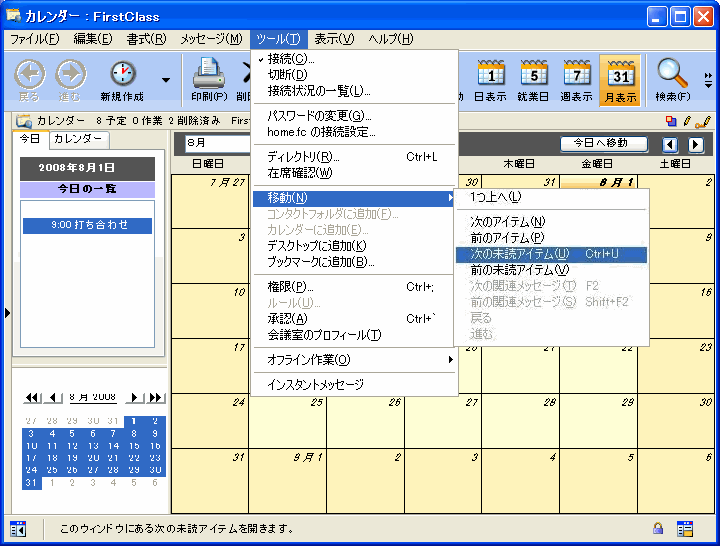
Task: Click the lock icon in status bar
Action: pyautogui.click(x=658, y=529)
